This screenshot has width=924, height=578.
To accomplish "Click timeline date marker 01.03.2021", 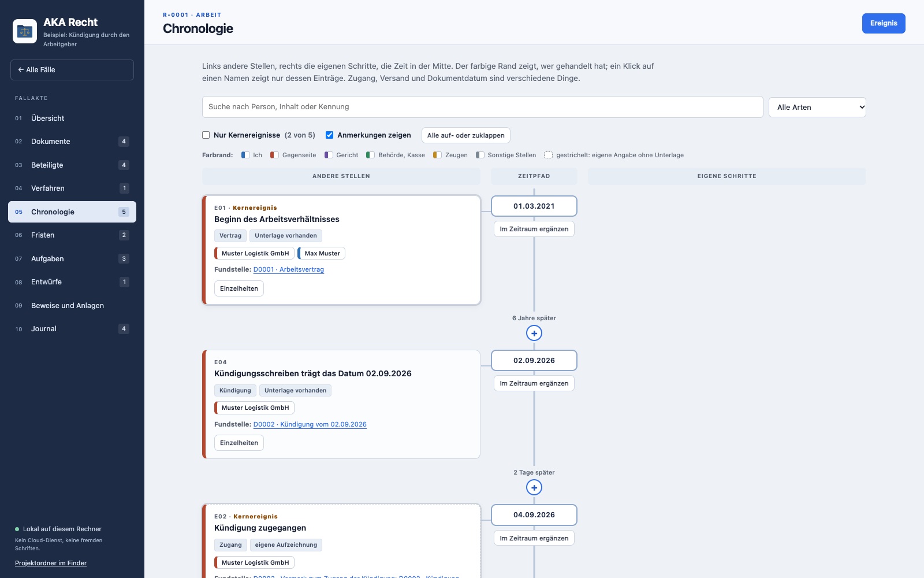I will pos(534,206).
